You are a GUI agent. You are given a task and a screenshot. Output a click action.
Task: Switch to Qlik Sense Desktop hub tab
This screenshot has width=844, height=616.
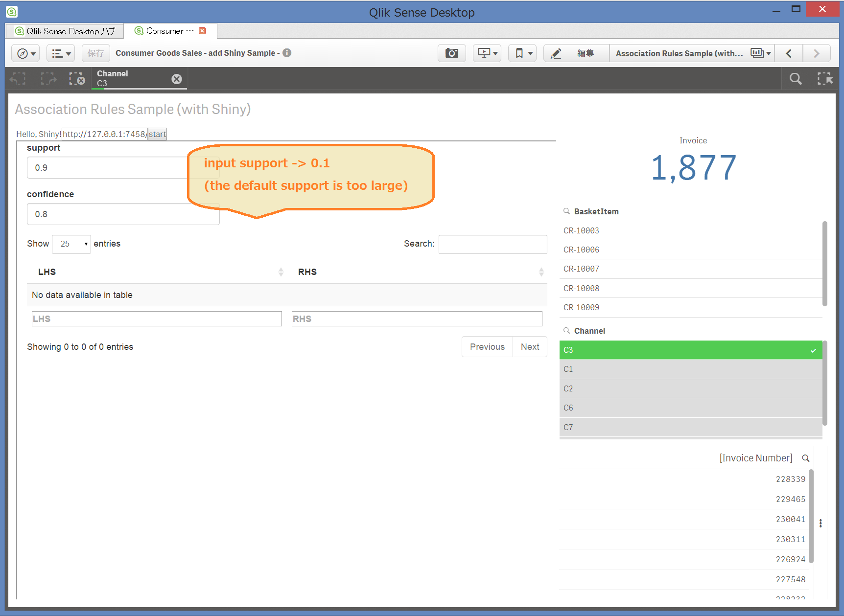pos(65,31)
